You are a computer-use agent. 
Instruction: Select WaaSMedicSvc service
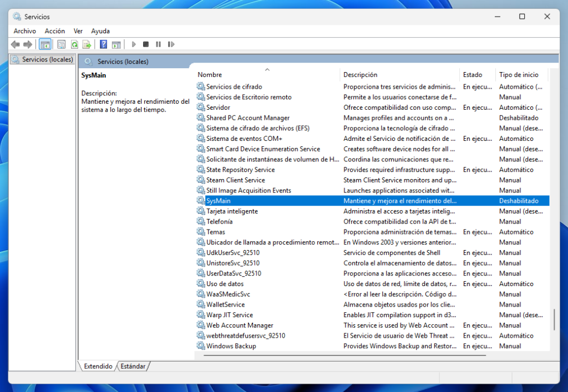coord(373,294)
